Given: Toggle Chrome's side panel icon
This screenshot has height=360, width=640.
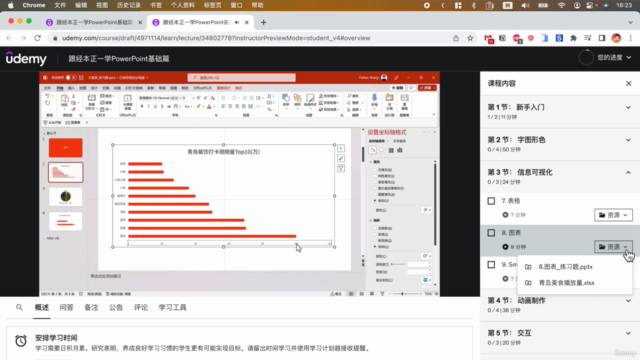Looking at the screenshot, I should coord(602,38).
